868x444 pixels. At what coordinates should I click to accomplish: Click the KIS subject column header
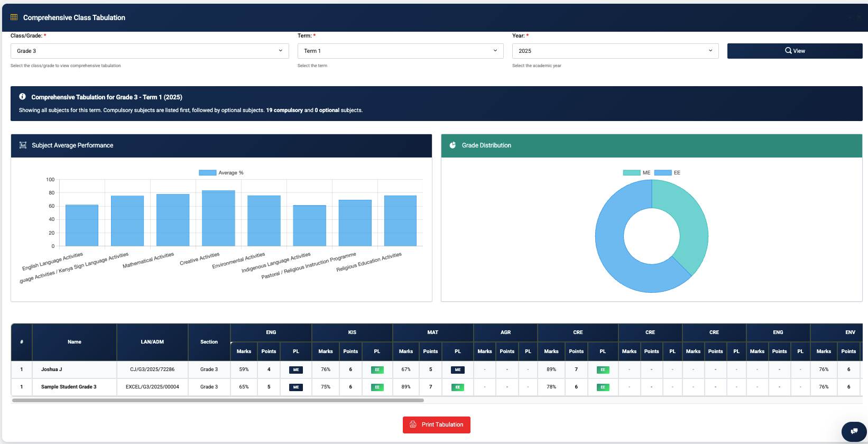click(352, 332)
